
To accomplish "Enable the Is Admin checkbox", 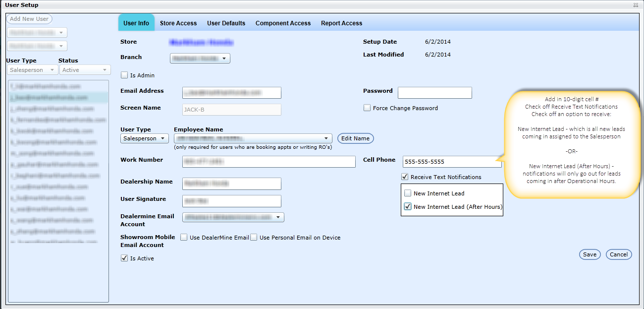I will [x=124, y=75].
